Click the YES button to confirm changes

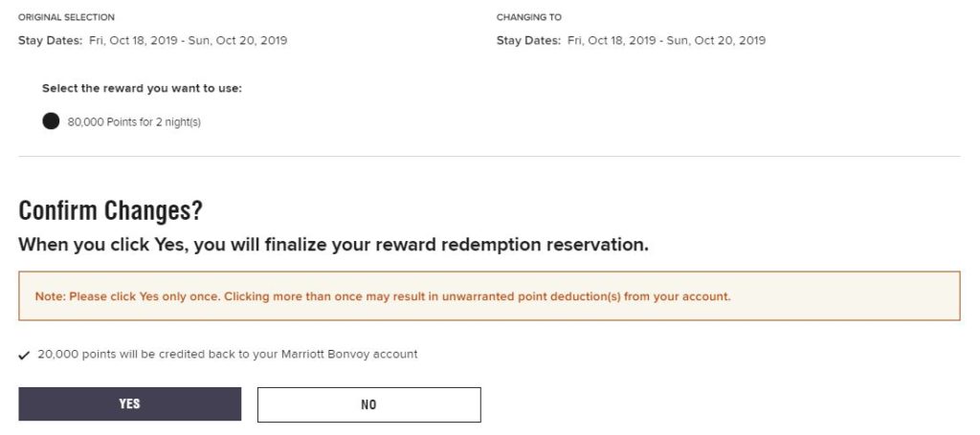click(x=129, y=404)
